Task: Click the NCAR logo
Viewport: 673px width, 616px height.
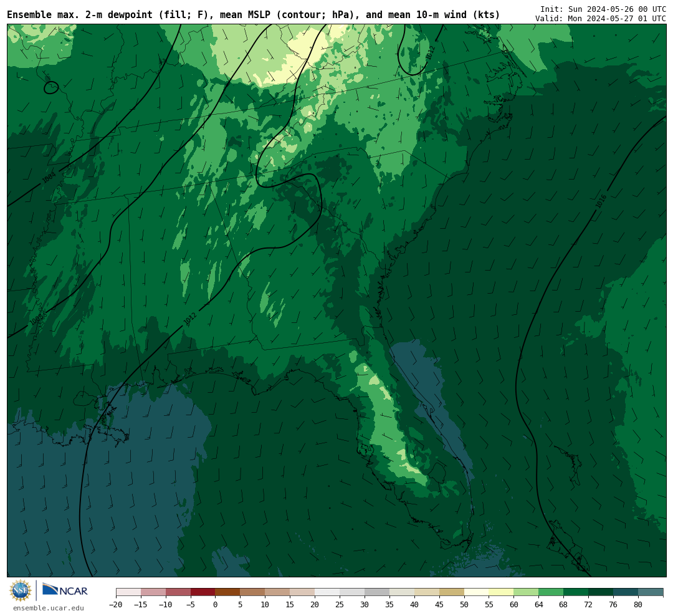Action: pyautogui.click(x=65, y=590)
